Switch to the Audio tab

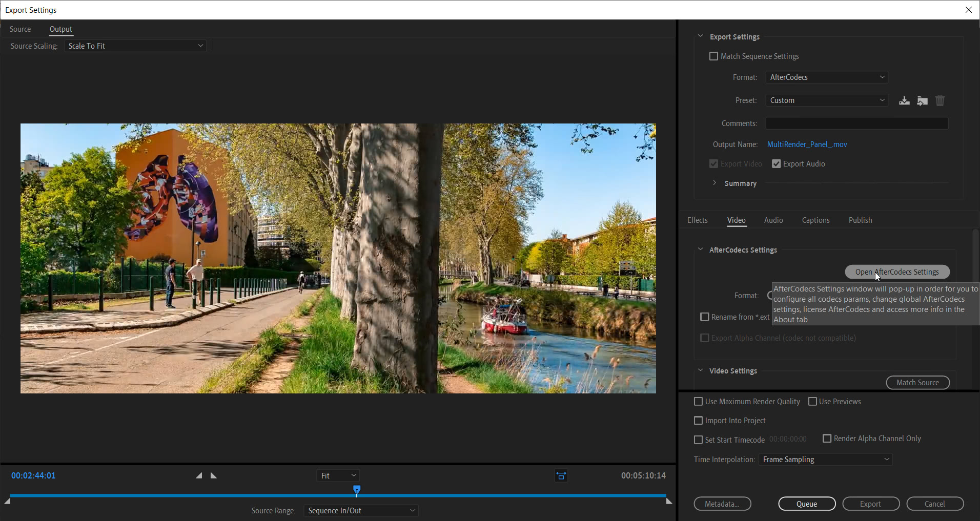(773, 220)
